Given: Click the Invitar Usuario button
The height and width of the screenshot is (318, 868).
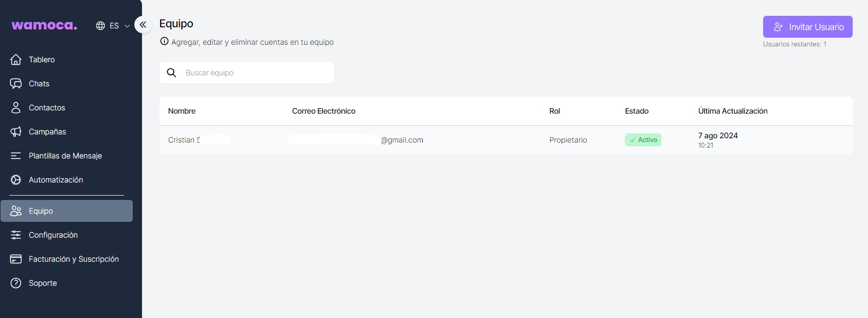Looking at the screenshot, I should (807, 27).
